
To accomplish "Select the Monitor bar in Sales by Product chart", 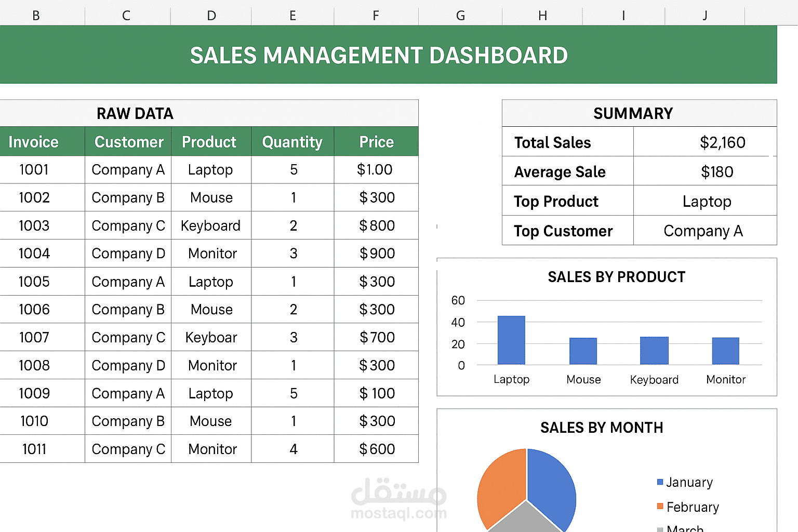I will [x=725, y=351].
